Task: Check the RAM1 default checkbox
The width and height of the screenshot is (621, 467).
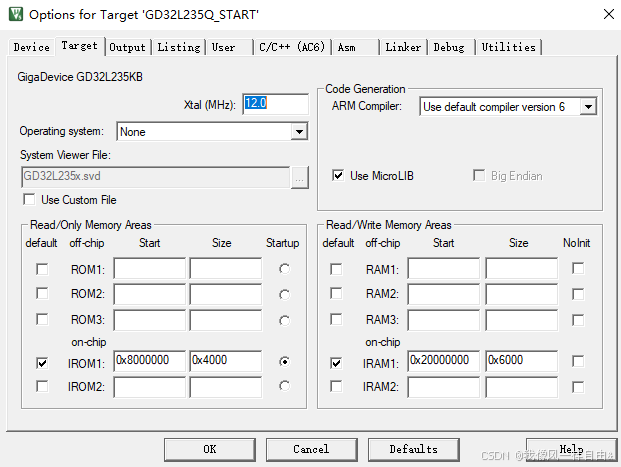Action: 336,269
